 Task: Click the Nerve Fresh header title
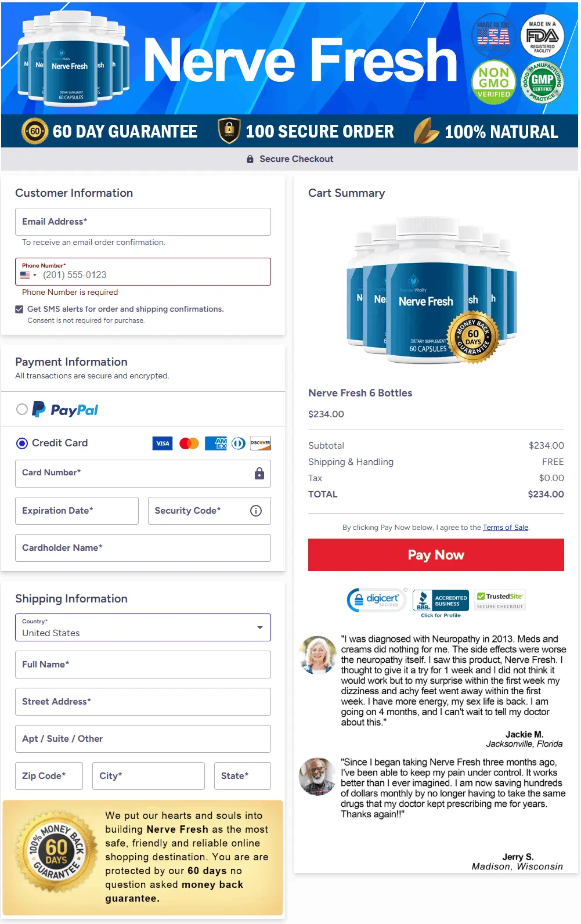301,60
